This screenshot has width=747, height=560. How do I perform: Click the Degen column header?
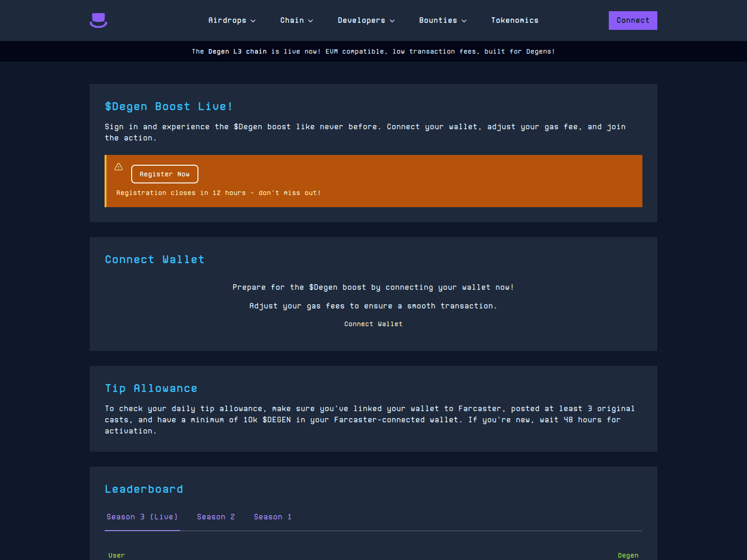628,555
